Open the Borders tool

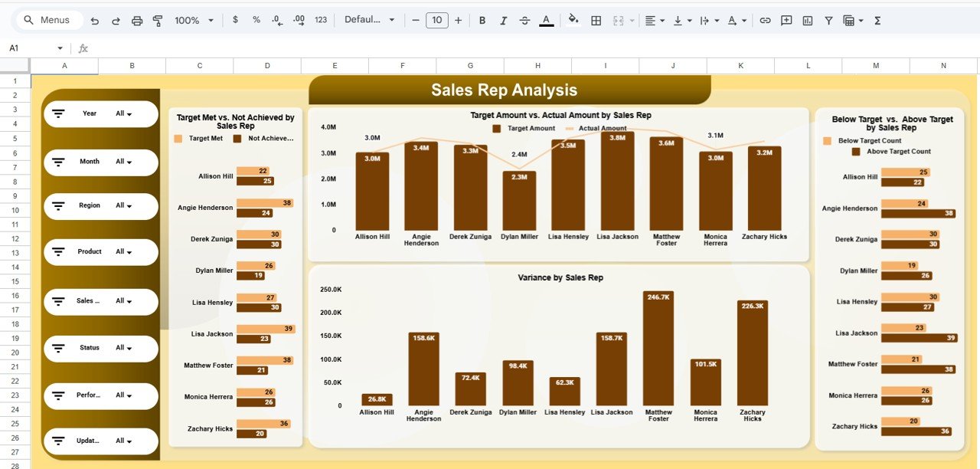[x=596, y=20]
